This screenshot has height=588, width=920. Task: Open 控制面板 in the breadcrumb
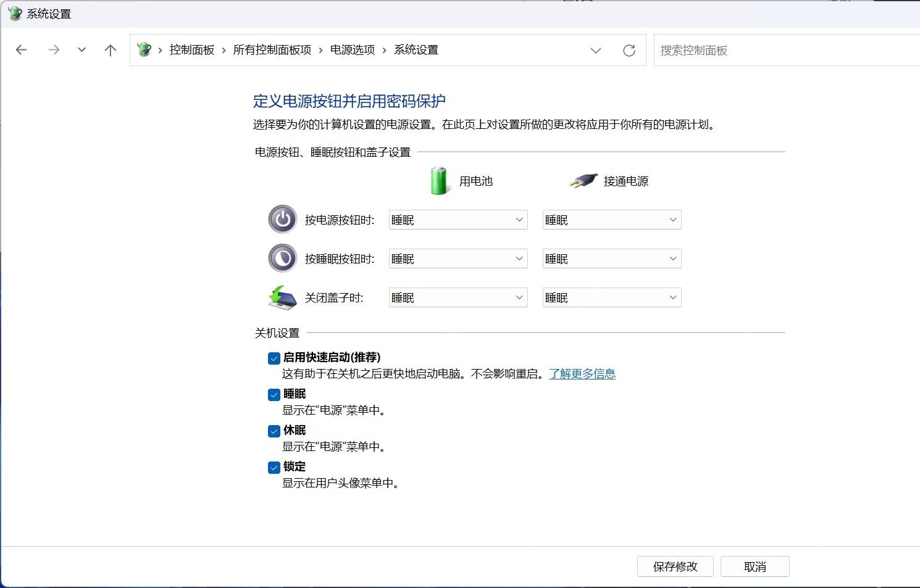tap(192, 50)
